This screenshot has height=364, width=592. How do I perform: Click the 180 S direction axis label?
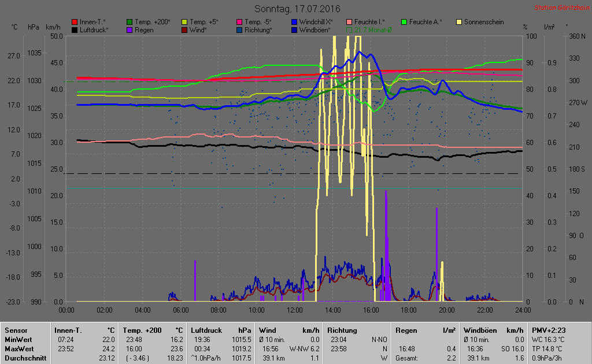point(577,169)
